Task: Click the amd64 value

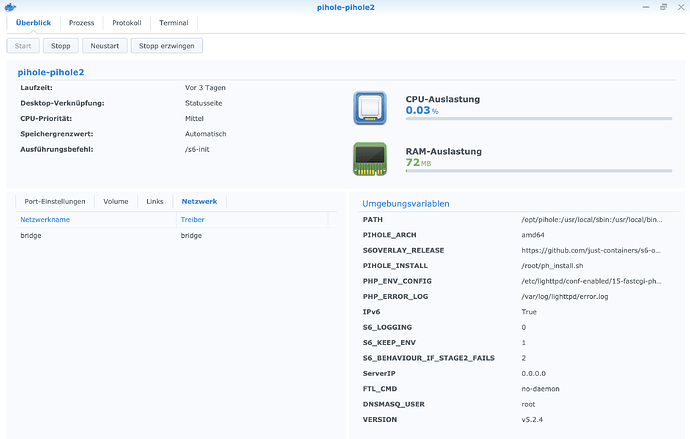Action: 533,235
